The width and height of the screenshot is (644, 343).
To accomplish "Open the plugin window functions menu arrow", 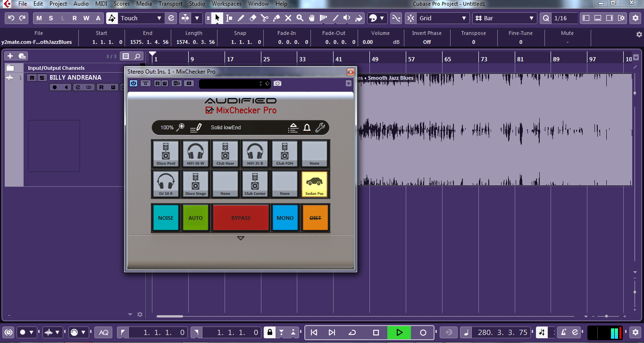I will [x=349, y=84].
